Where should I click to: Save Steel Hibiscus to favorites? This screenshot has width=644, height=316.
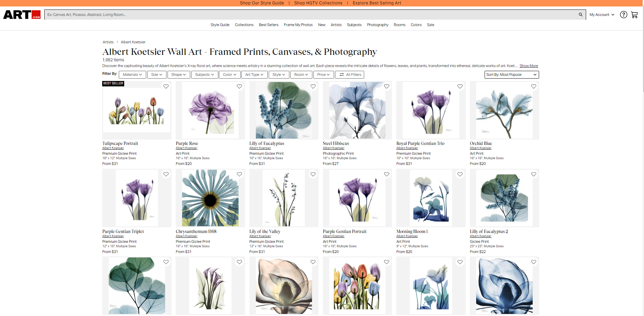(x=386, y=86)
